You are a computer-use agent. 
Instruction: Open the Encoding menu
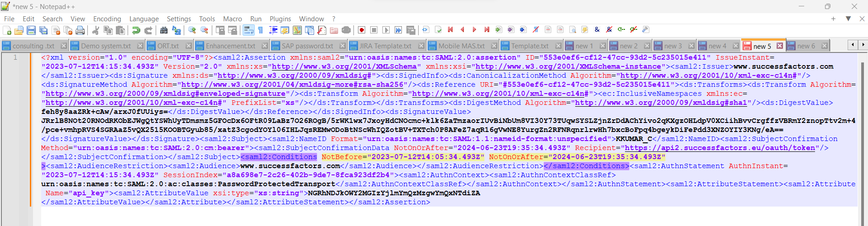pos(107,19)
